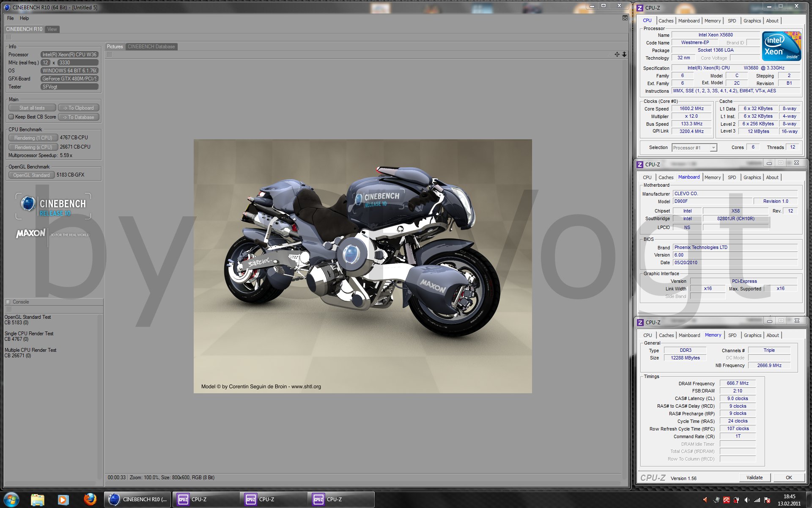The width and height of the screenshot is (812, 508).
Task: Click the CINEBENCH app icon in title bar
Action: [7, 7]
